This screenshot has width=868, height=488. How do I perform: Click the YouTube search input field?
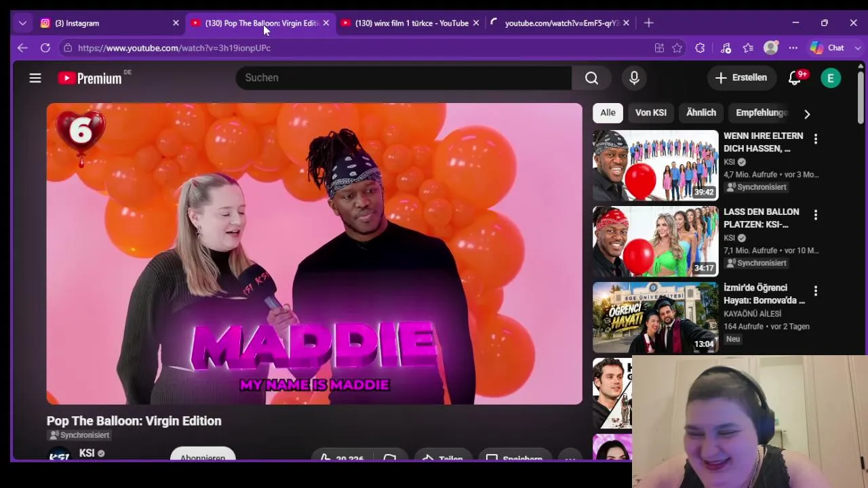click(x=403, y=78)
